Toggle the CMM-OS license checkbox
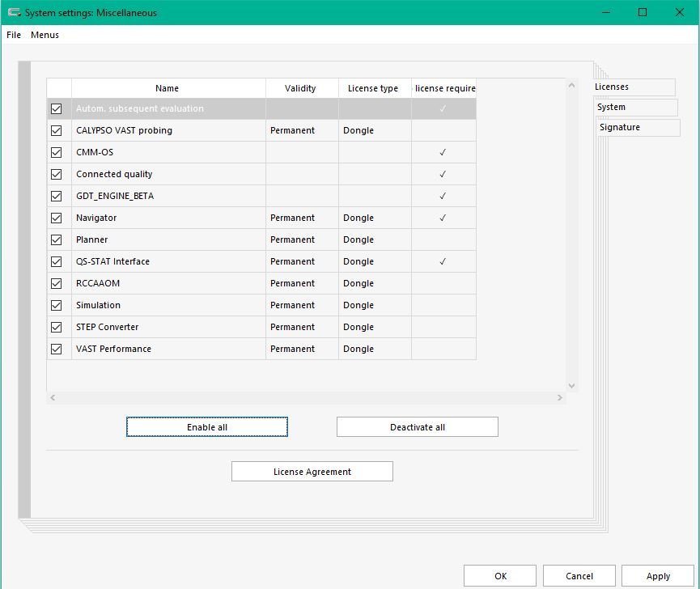 pos(57,152)
